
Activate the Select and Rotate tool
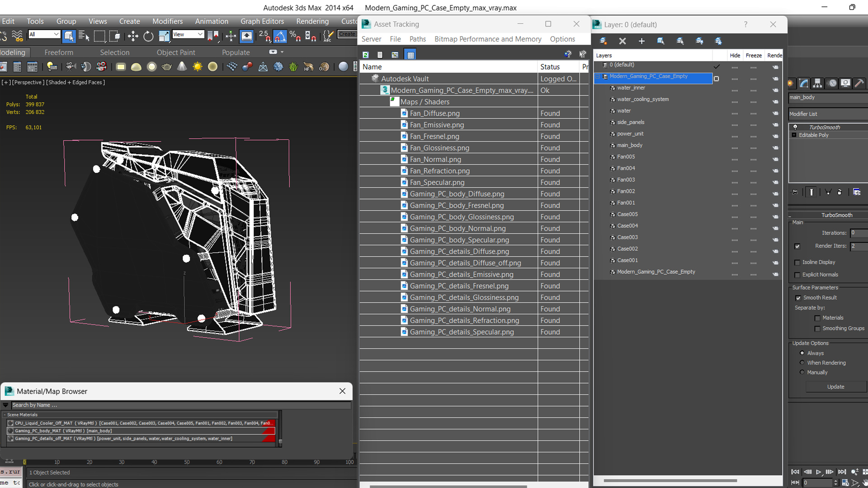[148, 36]
